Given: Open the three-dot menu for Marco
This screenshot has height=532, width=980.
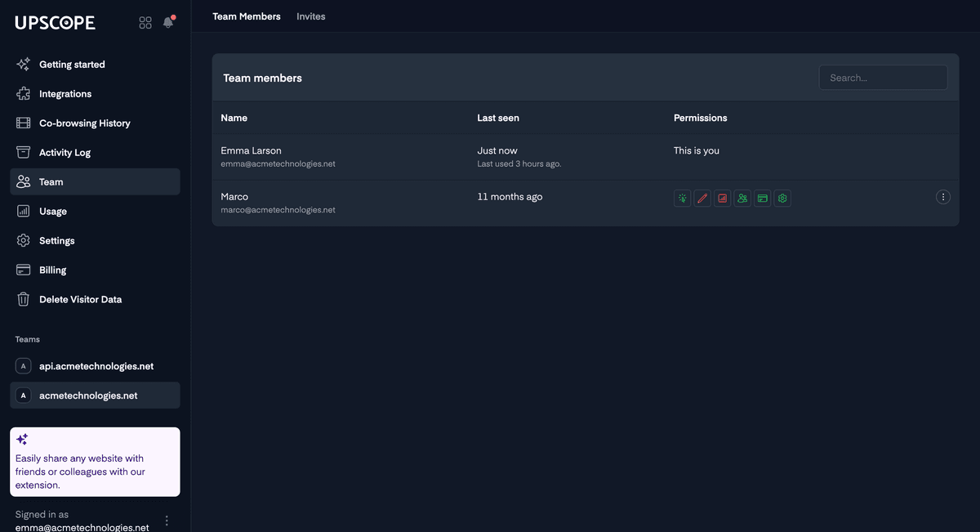Looking at the screenshot, I should tap(942, 197).
